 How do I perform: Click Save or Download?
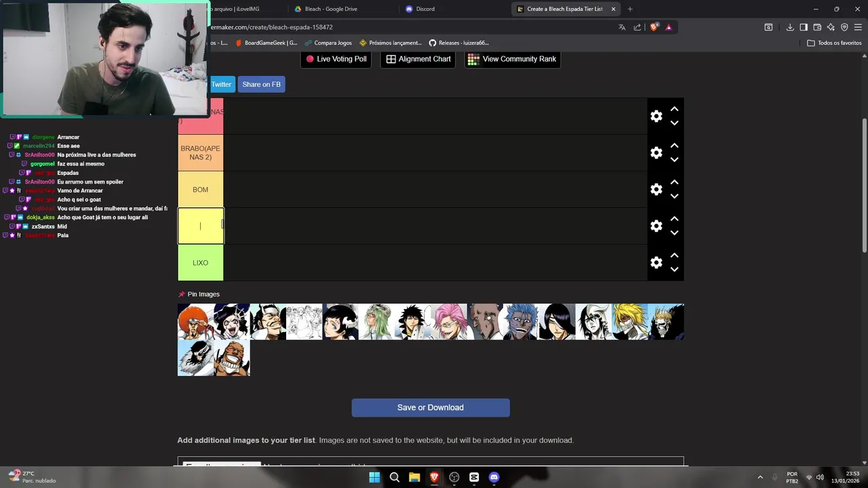coord(431,407)
